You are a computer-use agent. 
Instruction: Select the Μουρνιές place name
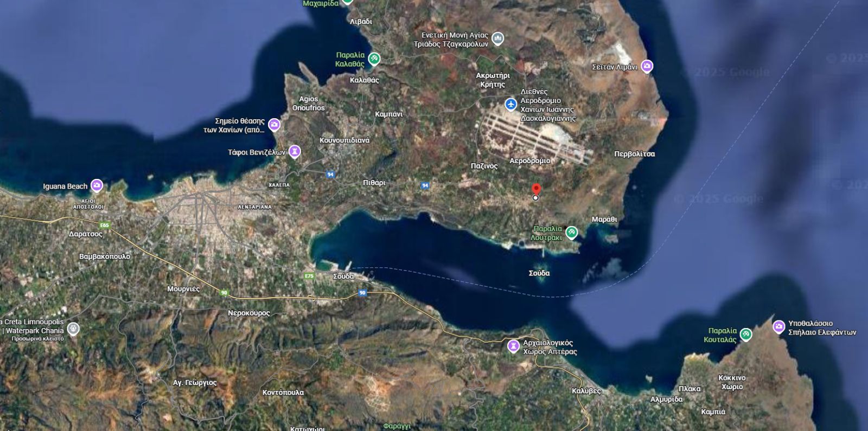click(x=183, y=289)
